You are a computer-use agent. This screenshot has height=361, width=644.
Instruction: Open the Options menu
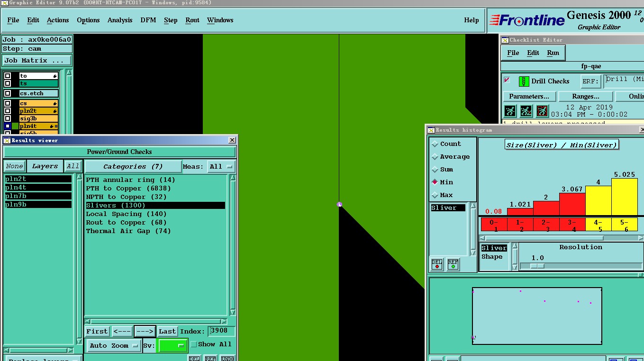click(x=88, y=20)
